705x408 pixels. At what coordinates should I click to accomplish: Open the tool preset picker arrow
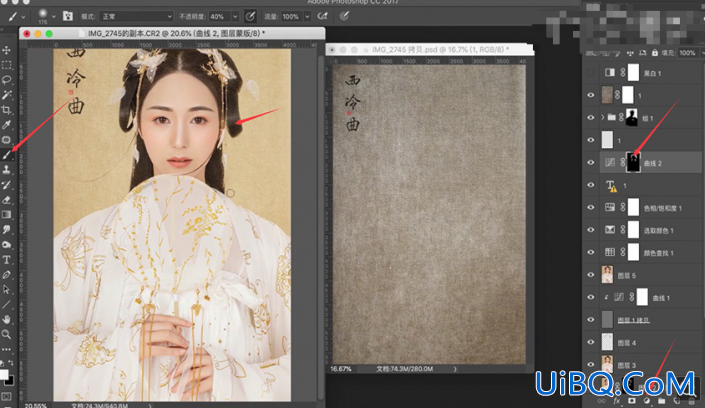coord(23,17)
